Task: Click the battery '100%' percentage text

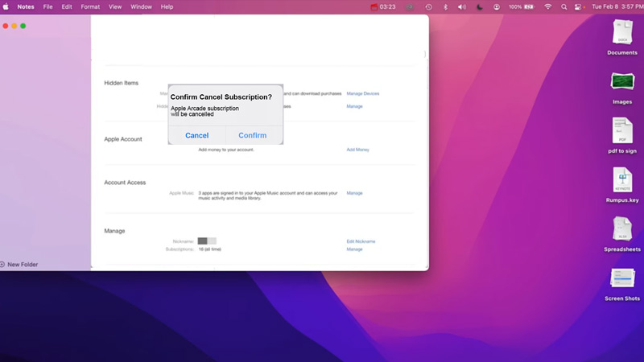Action: [x=515, y=7]
